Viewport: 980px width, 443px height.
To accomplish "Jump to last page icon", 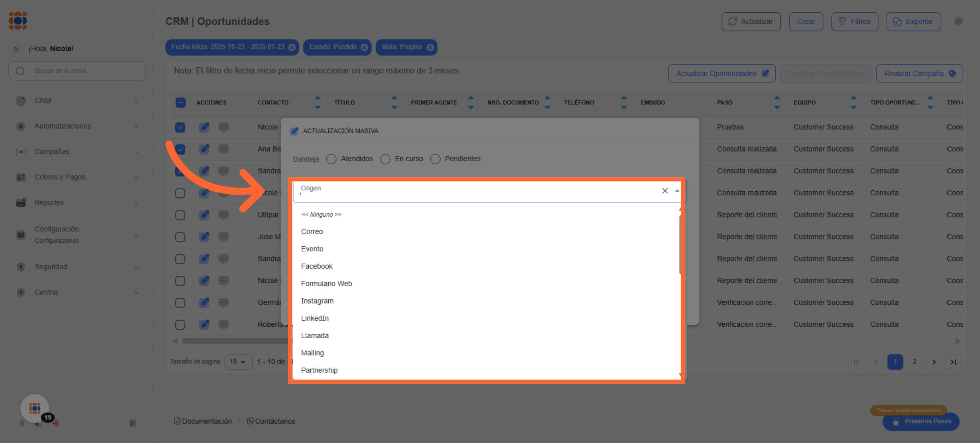I will click(953, 362).
